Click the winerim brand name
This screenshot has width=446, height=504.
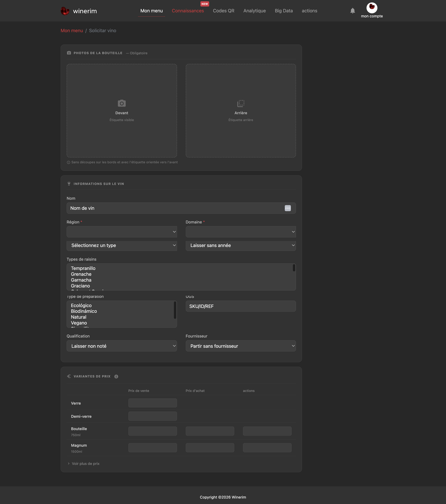coord(85,11)
